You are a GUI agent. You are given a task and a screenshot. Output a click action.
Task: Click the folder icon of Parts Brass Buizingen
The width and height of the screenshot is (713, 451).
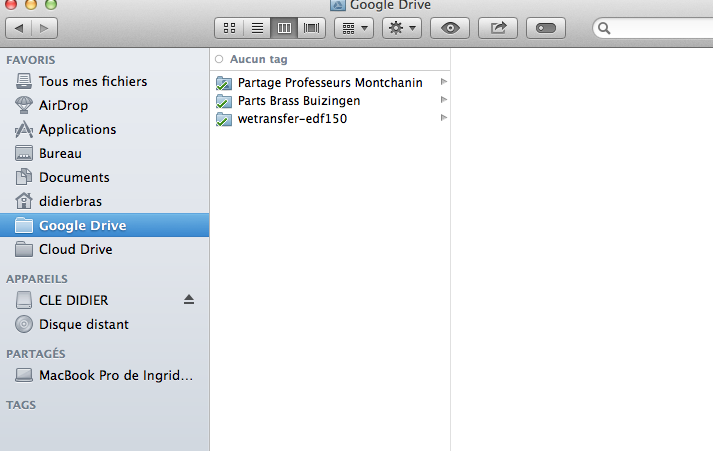[224, 101]
